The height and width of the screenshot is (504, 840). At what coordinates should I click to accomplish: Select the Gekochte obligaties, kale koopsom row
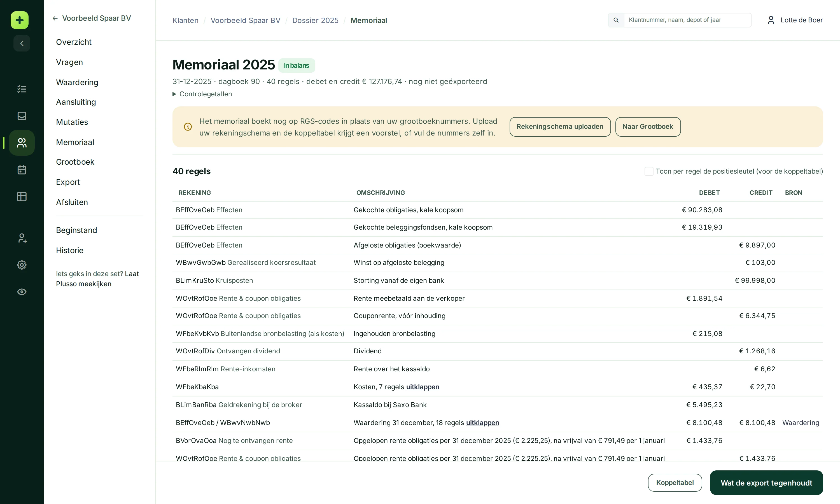(497, 210)
